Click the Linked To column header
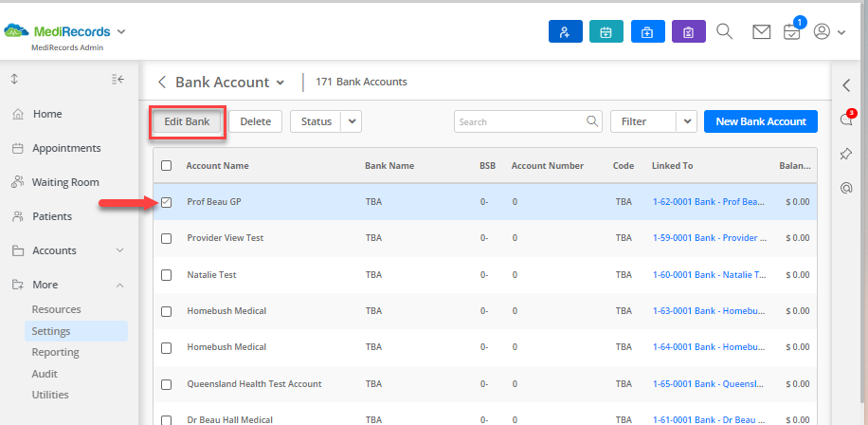Screen dimensions: 868x425 point(672,166)
